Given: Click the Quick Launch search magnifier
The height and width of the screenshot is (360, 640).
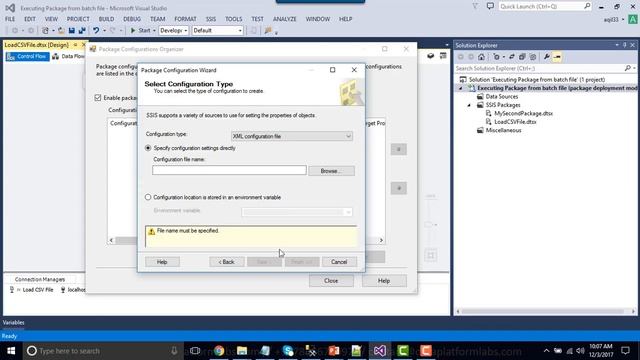Looking at the screenshot, I should [587, 6].
